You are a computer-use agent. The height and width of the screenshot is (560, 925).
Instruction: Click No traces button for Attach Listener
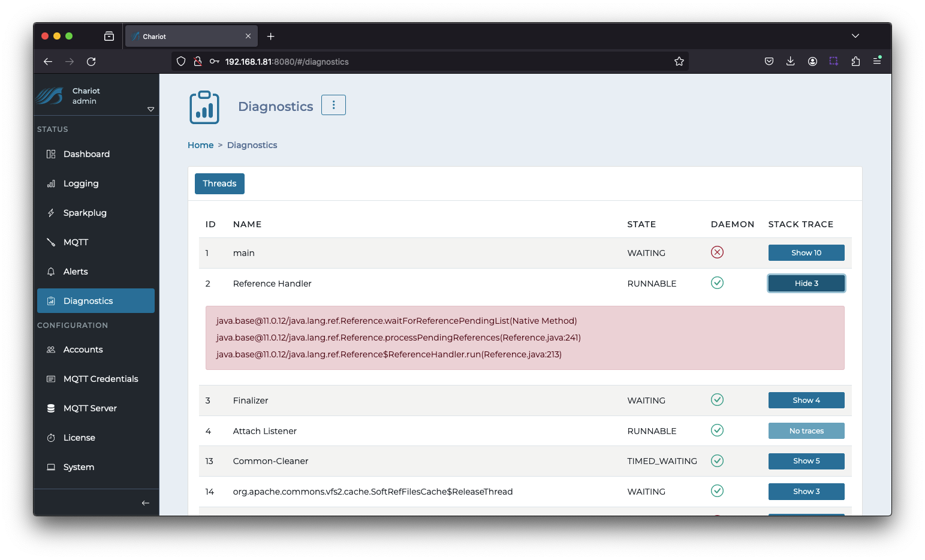coord(806,431)
